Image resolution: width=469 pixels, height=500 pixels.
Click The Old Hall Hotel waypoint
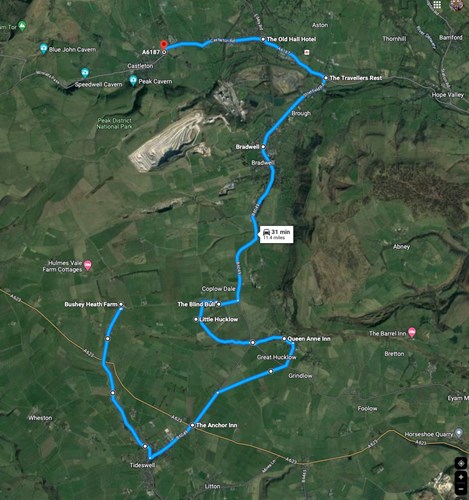263,39
